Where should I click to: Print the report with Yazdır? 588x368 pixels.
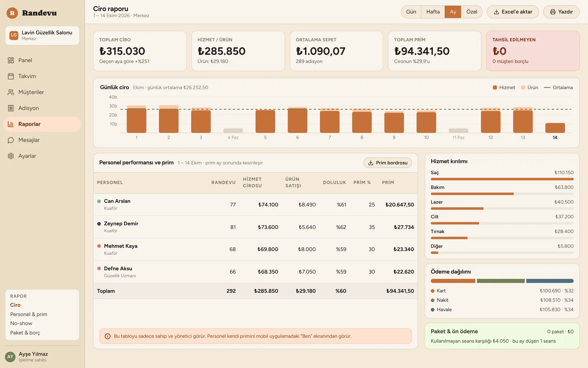(561, 12)
